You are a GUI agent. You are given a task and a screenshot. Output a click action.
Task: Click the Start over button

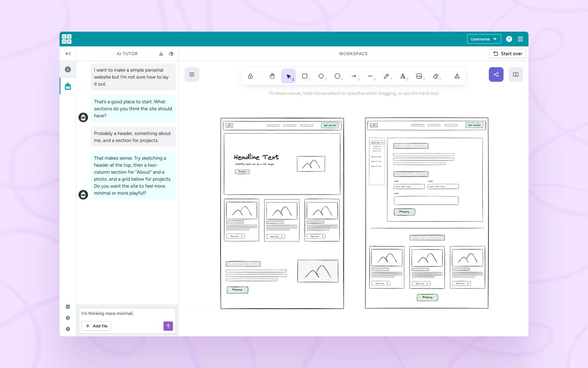pos(508,54)
